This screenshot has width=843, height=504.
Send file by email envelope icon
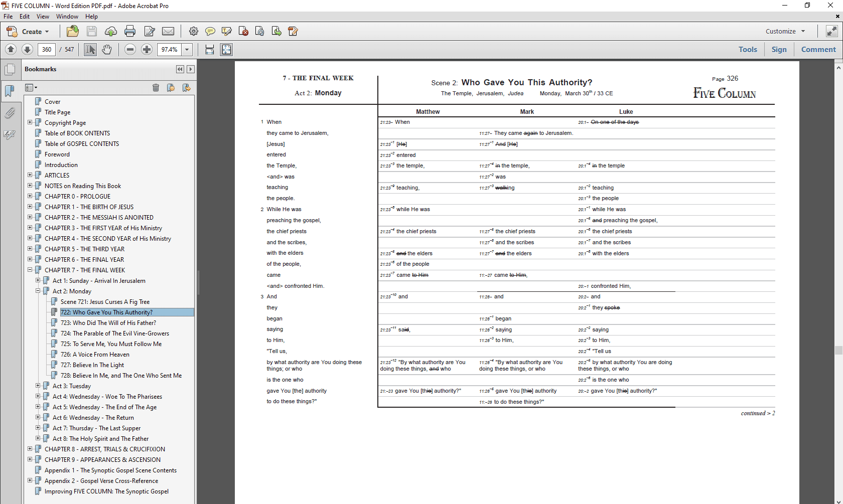point(168,31)
